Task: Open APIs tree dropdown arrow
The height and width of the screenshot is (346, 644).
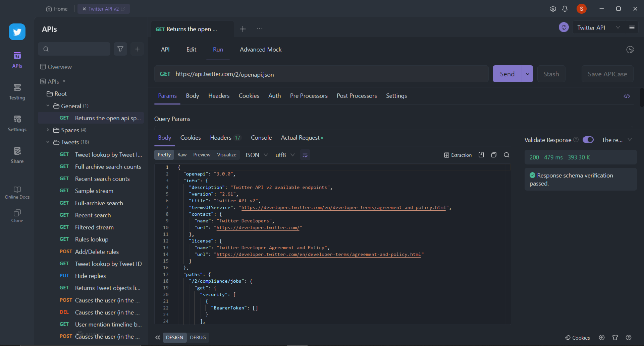Action: (x=64, y=81)
